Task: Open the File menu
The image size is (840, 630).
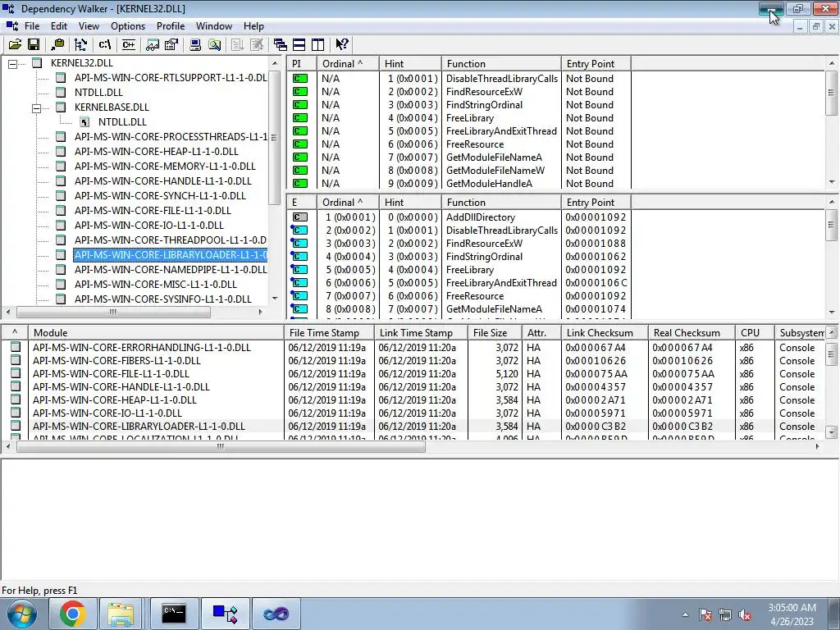Action: click(32, 25)
